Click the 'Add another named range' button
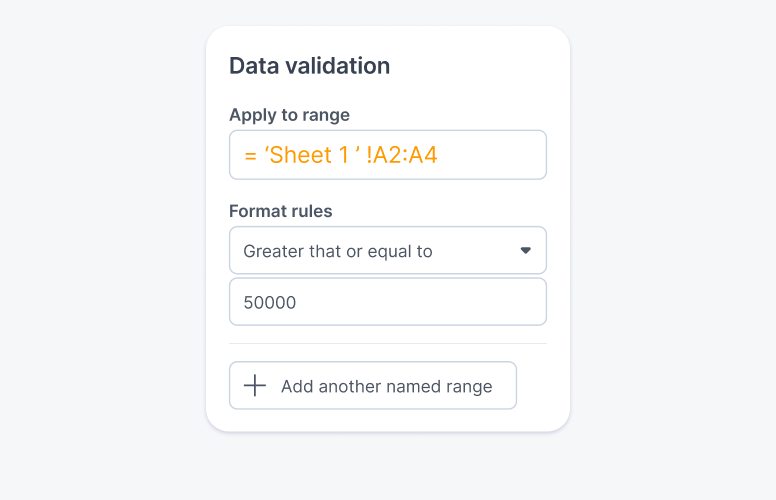Viewport: 776px width, 500px height. click(373, 386)
